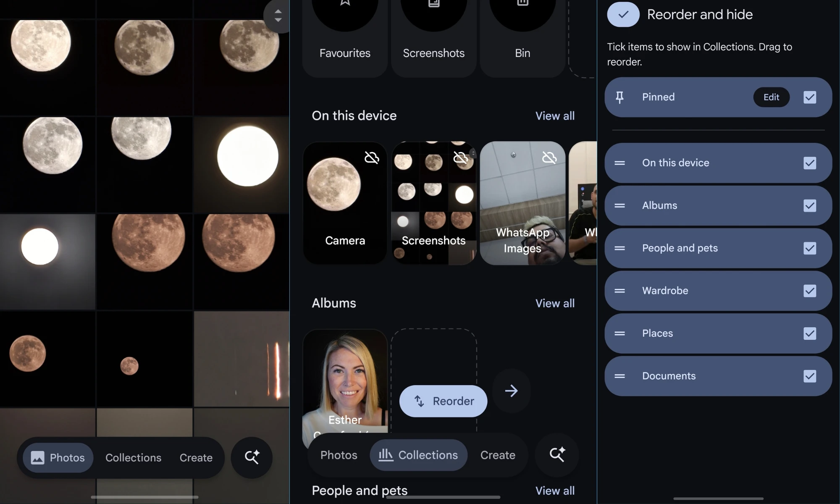Switch to Collections tab in left panel

[x=133, y=458]
